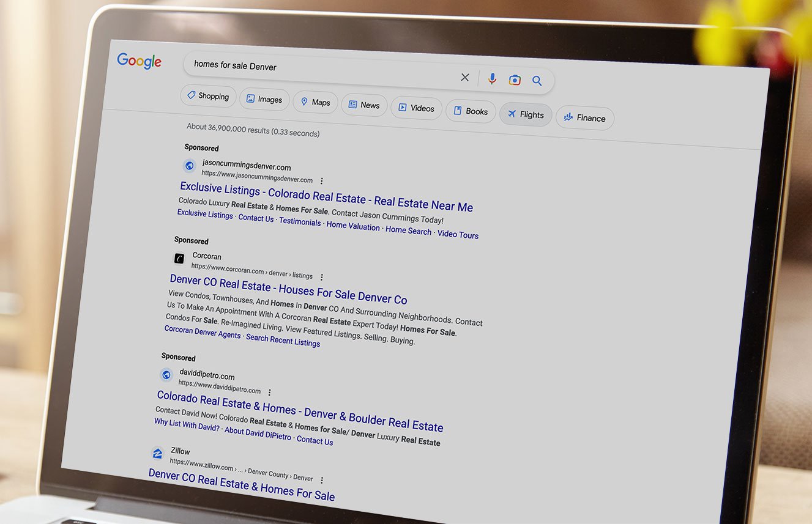Image resolution: width=812 pixels, height=524 pixels.
Task: Open Zillow 'Denver CO Real Estate & Homes For Sale'
Action: pyautogui.click(x=242, y=484)
